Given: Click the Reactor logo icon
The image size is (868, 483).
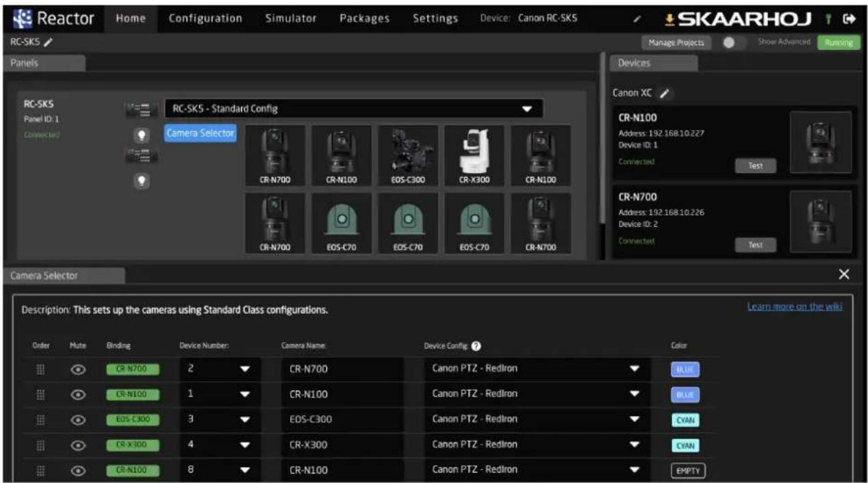Looking at the screenshot, I should (x=23, y=18).
